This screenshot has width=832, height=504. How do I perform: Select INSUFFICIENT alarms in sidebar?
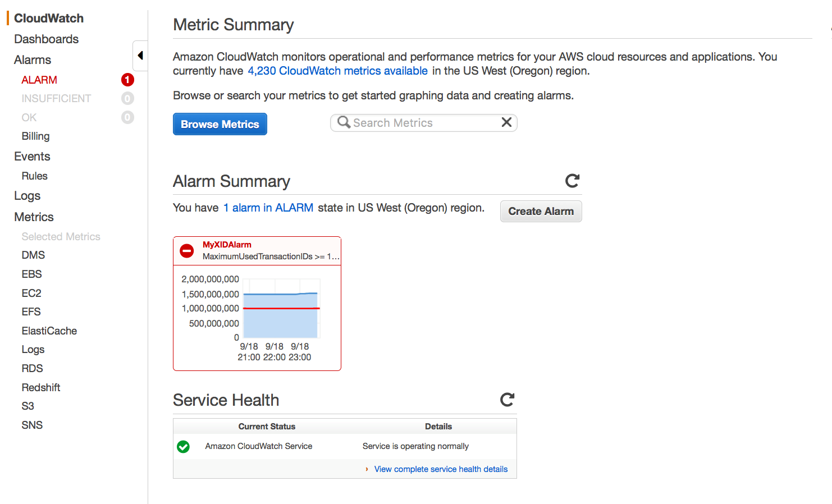(x=56, y=98)
